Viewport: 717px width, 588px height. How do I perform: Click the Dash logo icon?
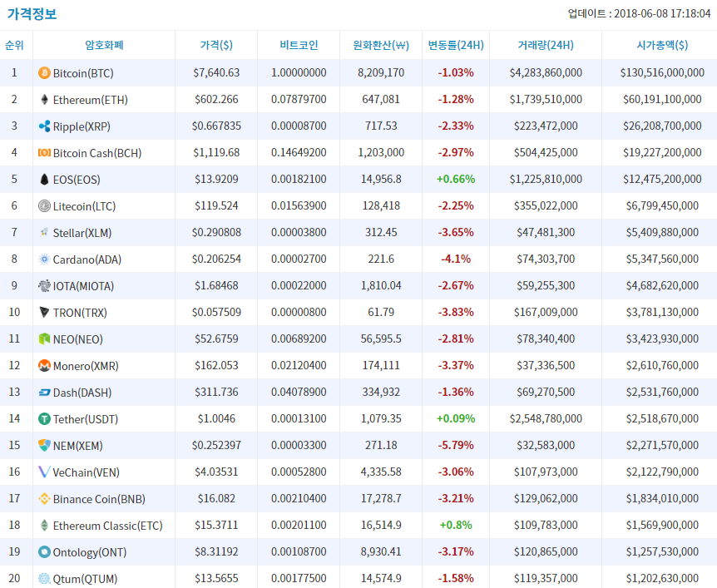pos(44,393)
